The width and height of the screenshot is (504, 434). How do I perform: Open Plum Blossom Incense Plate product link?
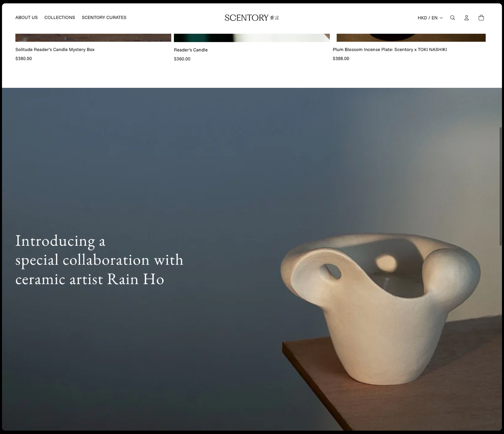pos(390,50)
